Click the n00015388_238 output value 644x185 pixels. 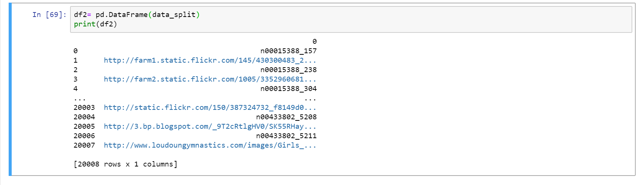point(288,70)
